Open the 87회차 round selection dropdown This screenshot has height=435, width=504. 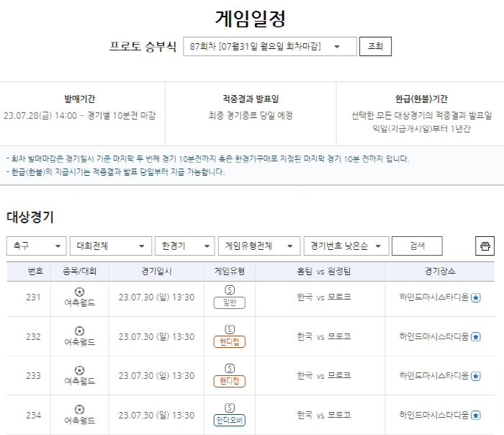pos(270,47)
